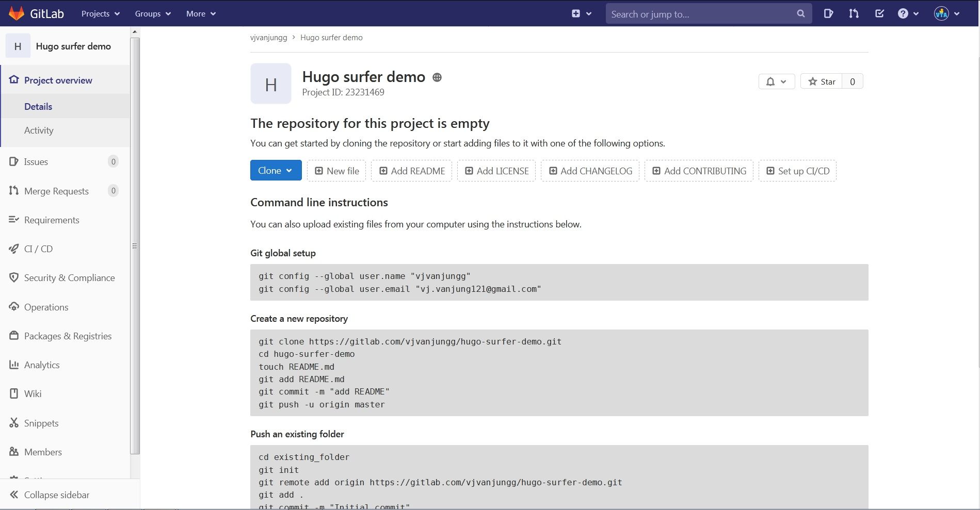The width and height of the screenshot is (980, 510).
Task: Click the public visibility globe icon
Action: [x=437, y=77]
